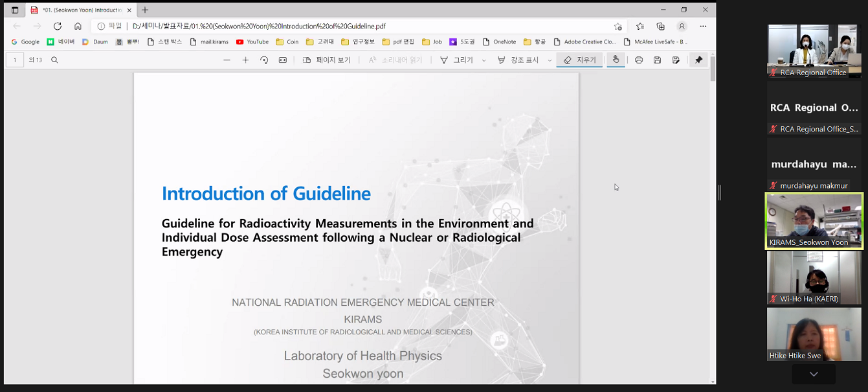The width and height of the screenshot is (868, 392).
Task: Click the address bar with the PDF path
Action: [359, 26]
